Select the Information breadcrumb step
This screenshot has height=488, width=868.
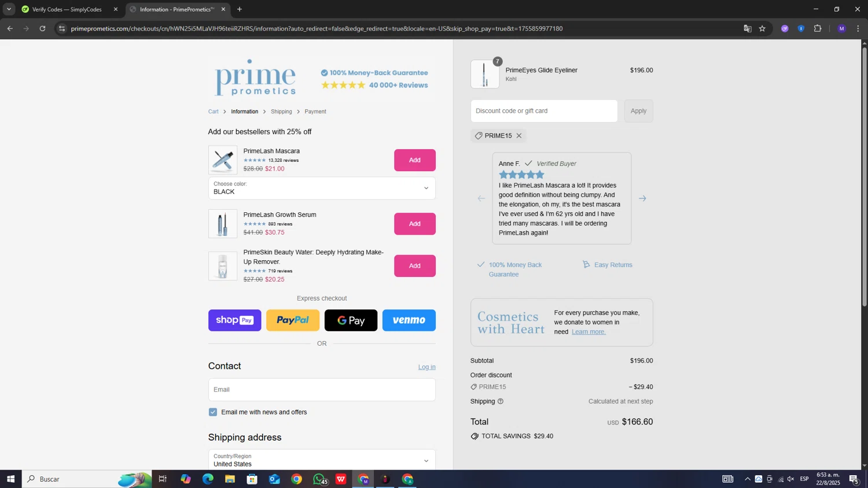point(245,112)
